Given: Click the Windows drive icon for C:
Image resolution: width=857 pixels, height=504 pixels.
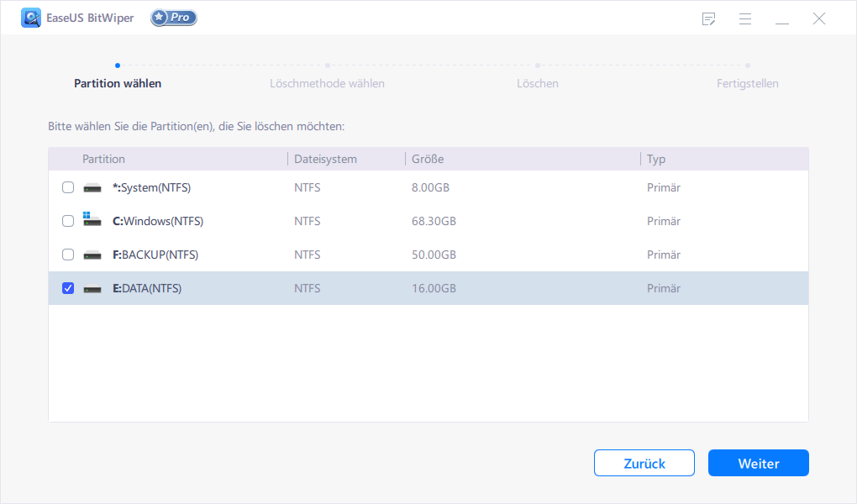Looking at the screenshot, I should pyautogui.click(x=92, y=219).
